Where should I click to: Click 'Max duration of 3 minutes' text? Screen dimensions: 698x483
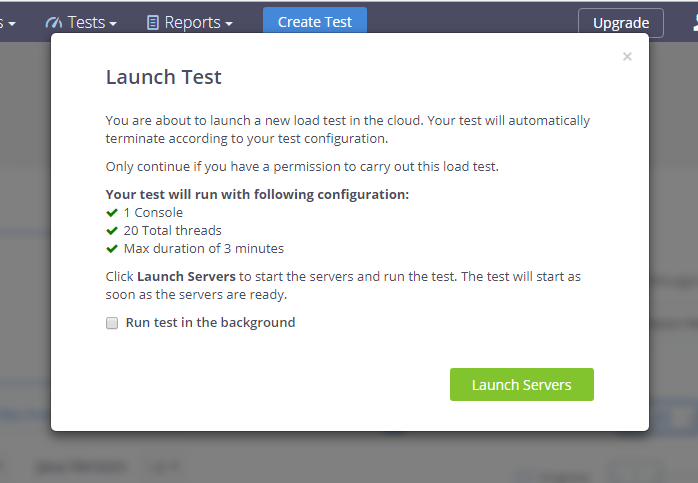[203, 248]
